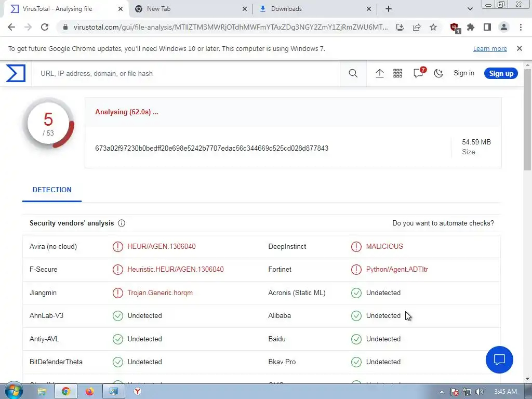The width and height of the screenshot is (532, 399).
Task: Click the 5 / 53 detection score circle
Action: tap(48, 124)
